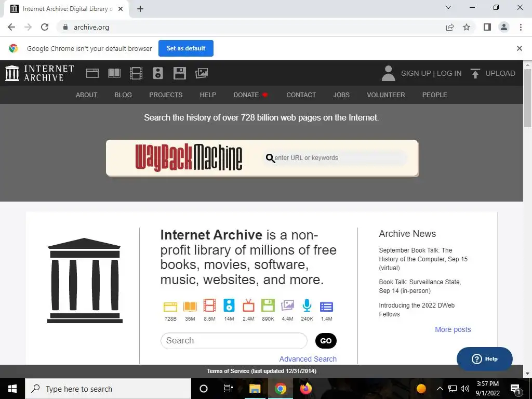Viewport: 532px width, 399px height.
Task: Select the orange book icon labeled 35M
Action: [x=190, y=307]
